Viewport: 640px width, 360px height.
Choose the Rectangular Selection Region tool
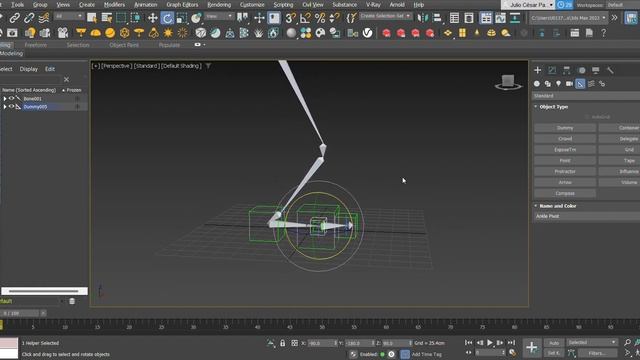(x=121, y=18)
